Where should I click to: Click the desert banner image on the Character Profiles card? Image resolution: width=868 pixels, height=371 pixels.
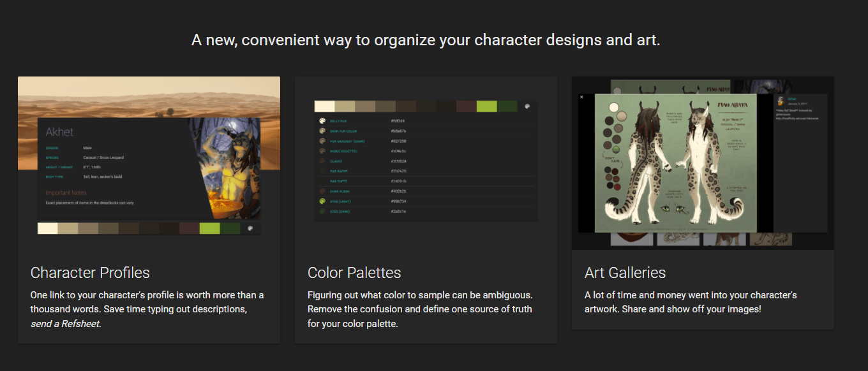coord(148,96)
